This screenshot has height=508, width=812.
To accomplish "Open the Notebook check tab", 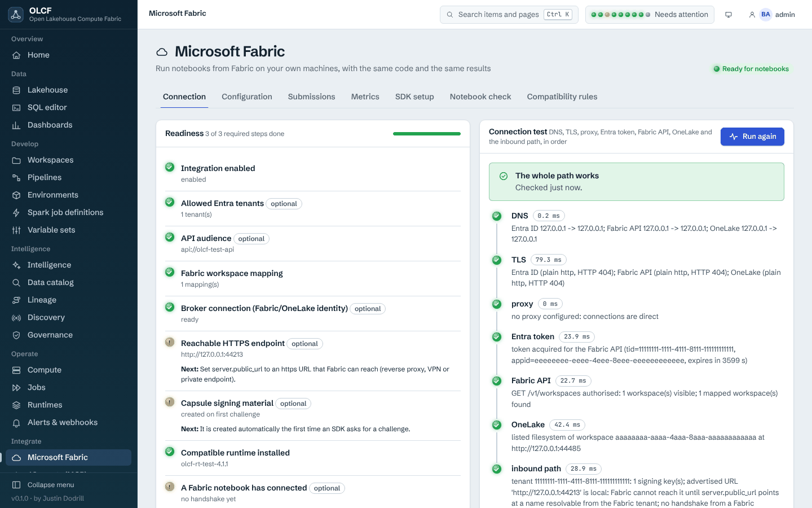I will pos(480,97).
